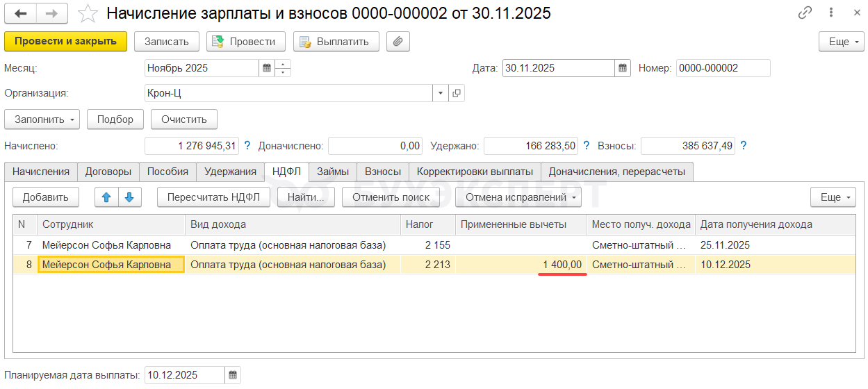Open calendar for the Дата field
This screenshot has width=868, height=389.
(x=623, y=68)
